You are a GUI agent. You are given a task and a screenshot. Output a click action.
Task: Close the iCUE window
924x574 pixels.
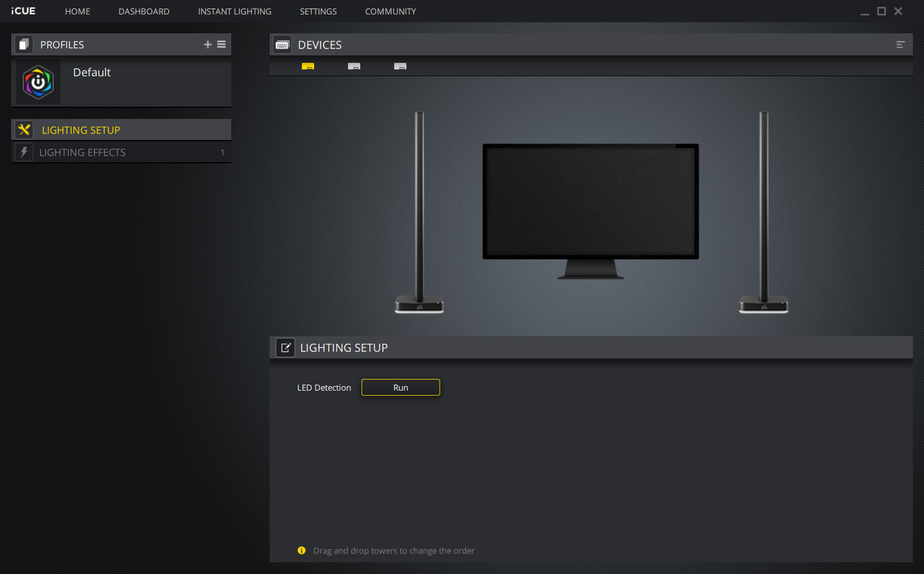click(898, 11)
